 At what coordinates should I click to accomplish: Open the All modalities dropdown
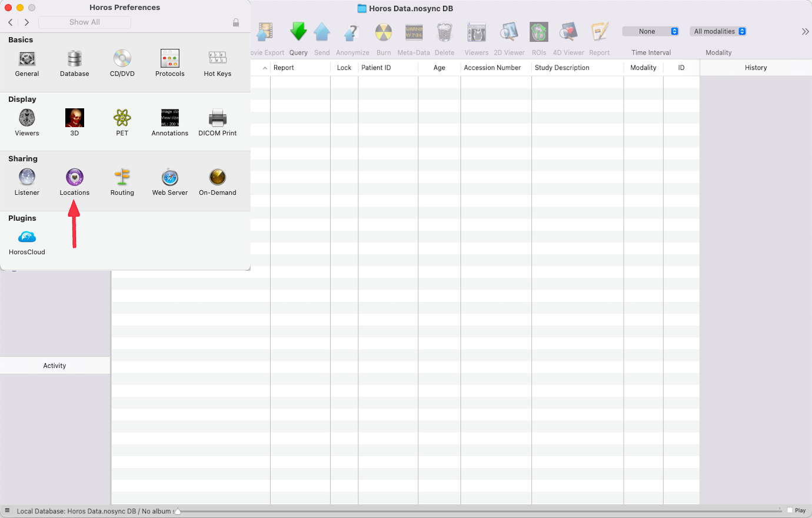(718, 31)
